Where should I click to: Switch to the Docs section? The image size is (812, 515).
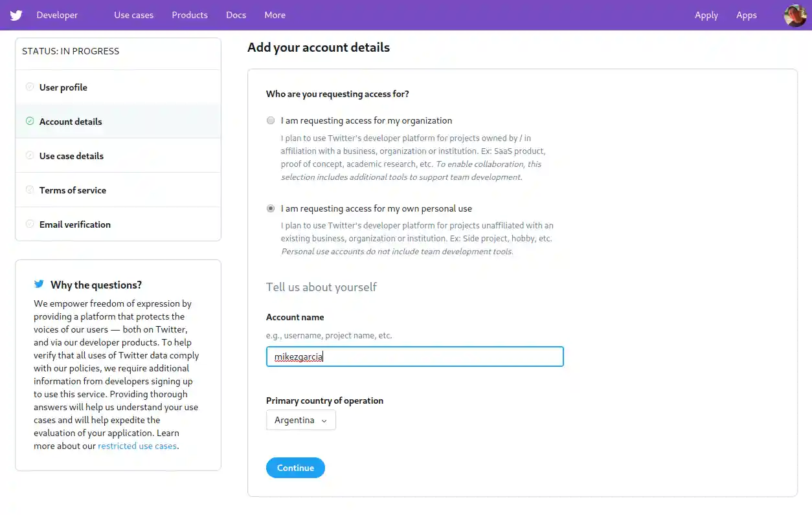coord(236,15)
